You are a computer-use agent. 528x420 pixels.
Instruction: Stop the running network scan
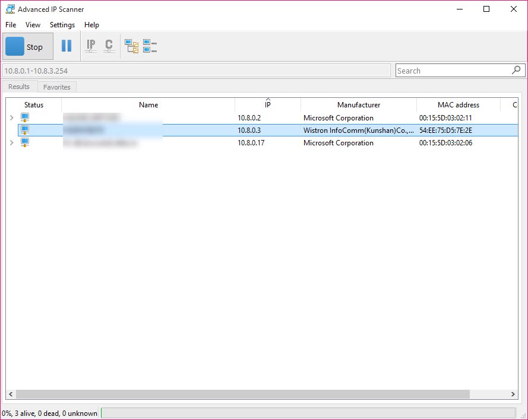click(28, 46)
